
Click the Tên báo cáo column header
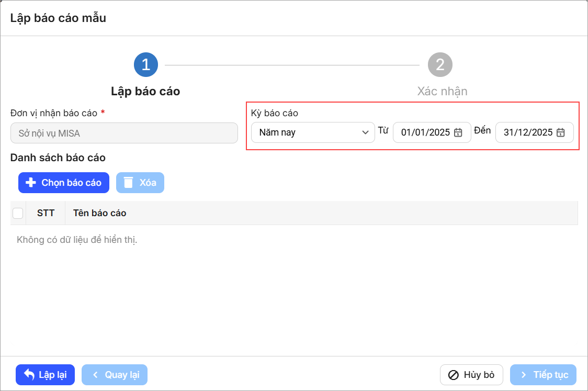[x=100, y=213]
